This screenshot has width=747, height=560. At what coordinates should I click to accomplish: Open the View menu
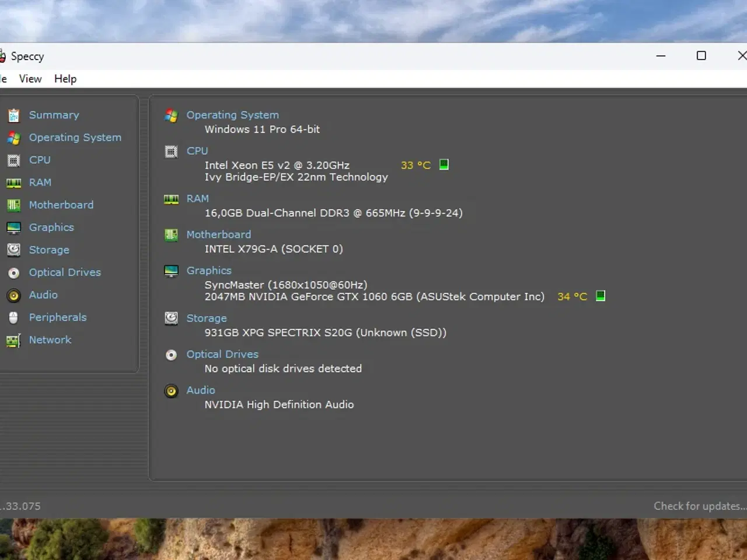pyautogui.click(x=30, y=79)
